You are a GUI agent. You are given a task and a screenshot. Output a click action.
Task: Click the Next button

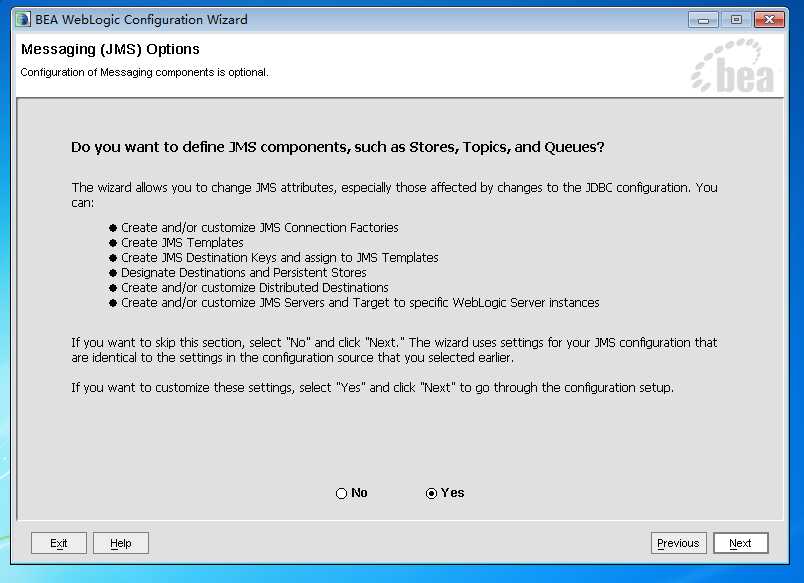pos(740,543)
